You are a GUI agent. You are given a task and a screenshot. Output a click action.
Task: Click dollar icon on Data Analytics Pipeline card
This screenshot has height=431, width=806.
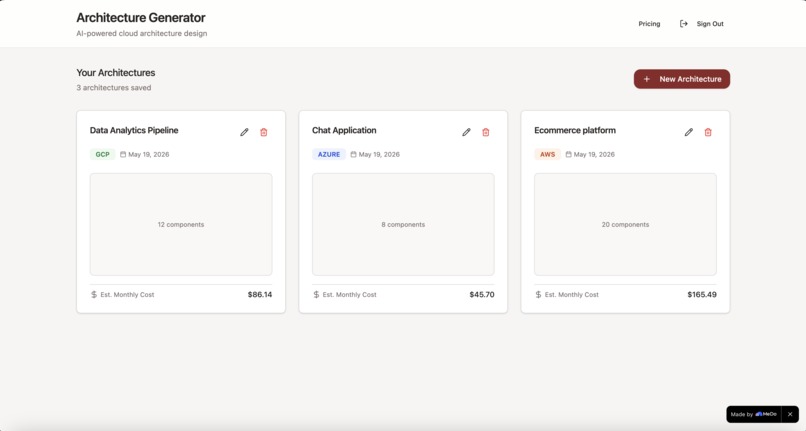(x=94, y=295)
